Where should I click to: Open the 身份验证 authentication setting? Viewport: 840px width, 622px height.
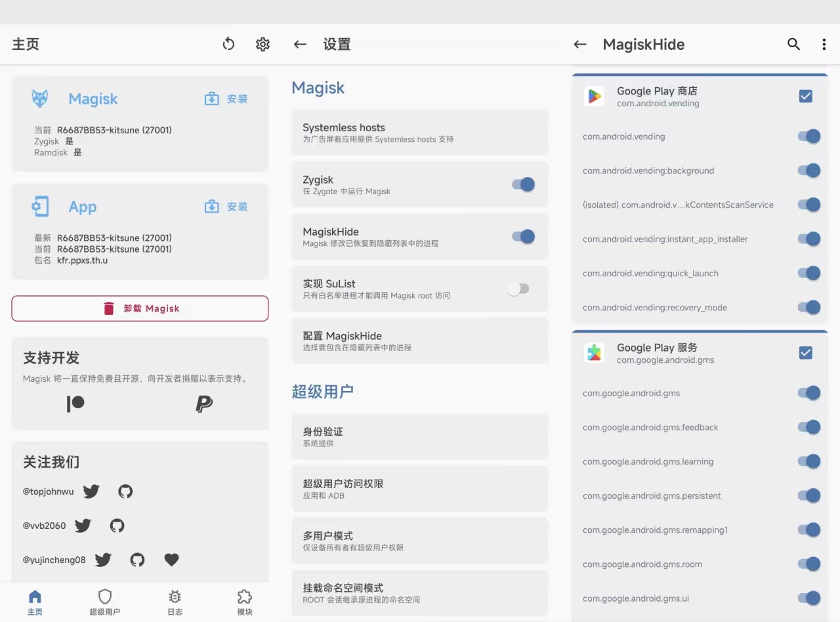[419, 436]
